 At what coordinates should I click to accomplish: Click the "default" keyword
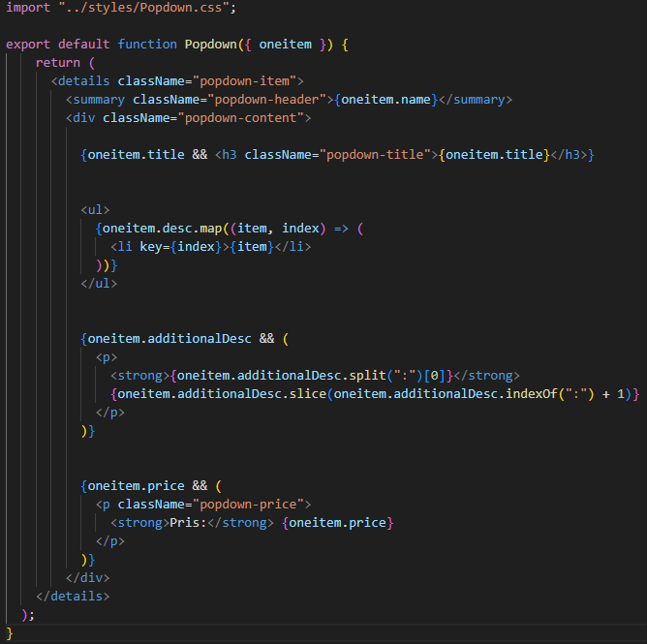point(83,45)
